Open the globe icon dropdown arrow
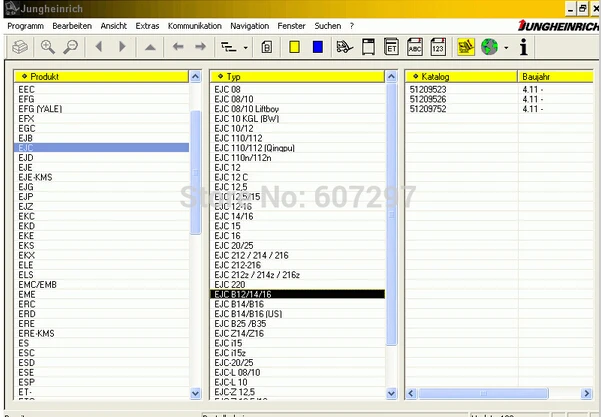Viewport: 601px width, 417px height. tap(506, 48)
